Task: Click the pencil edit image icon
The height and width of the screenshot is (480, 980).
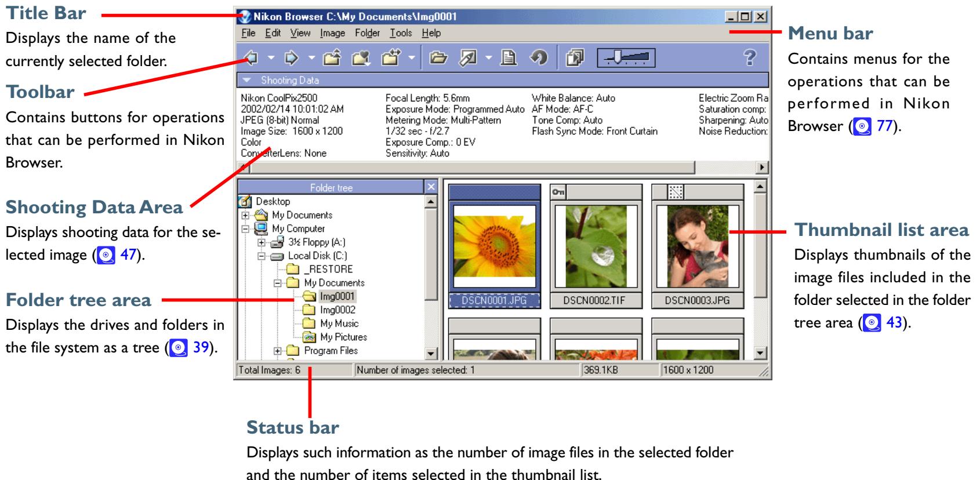Action: coord(467,57)
